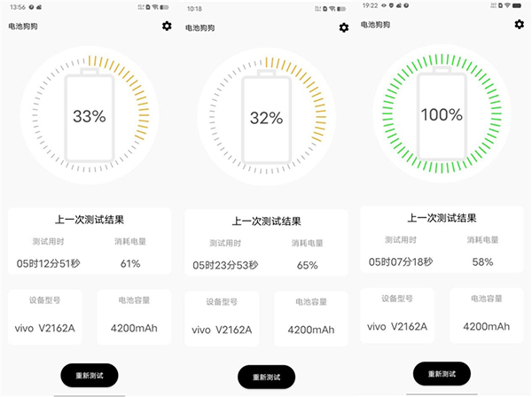Tap the green 100% battery gauge

[442, 114]
